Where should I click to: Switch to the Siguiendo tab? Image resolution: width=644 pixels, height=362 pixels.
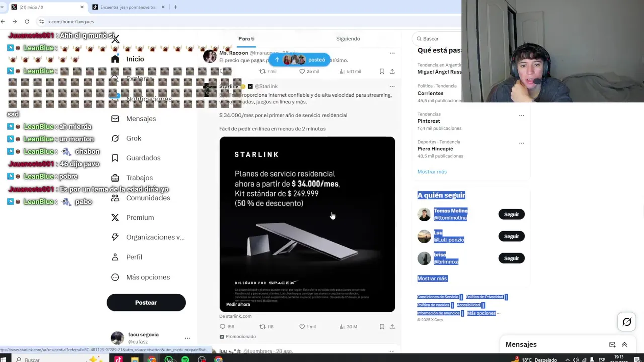(x=348, y=39)
